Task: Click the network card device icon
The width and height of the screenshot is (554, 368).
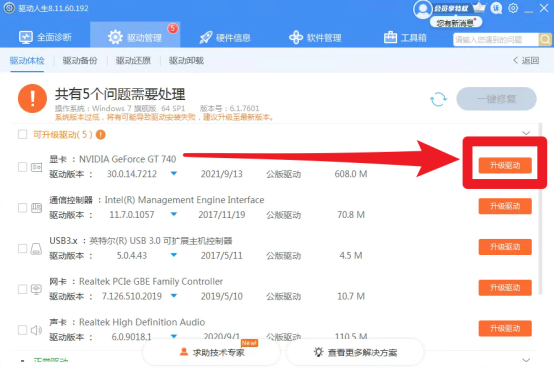Action: [36, 290]
